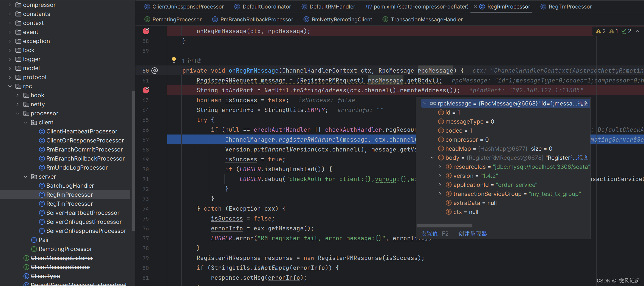Expand the exception folder

pyautogui.click(x=10, y=41)
